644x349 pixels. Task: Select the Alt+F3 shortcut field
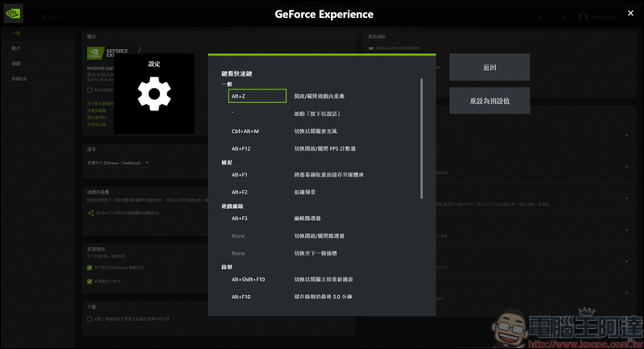pos(257,218)
